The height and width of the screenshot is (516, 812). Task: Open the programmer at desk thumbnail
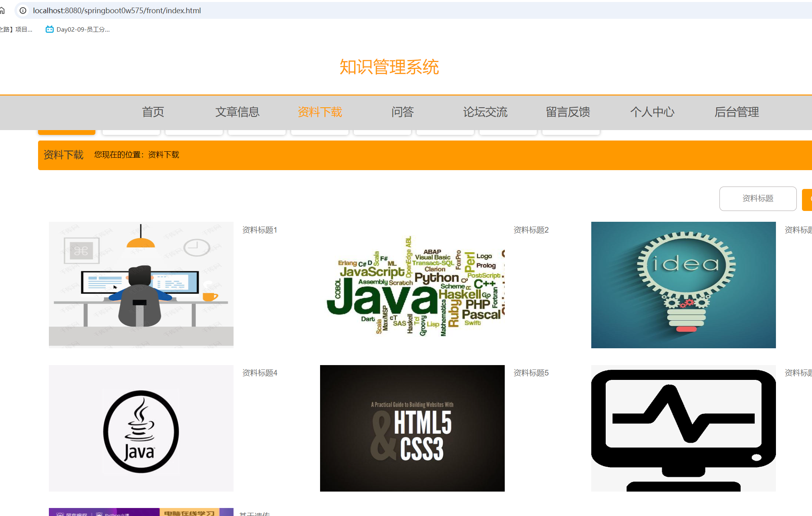click(x=141, y=285)
